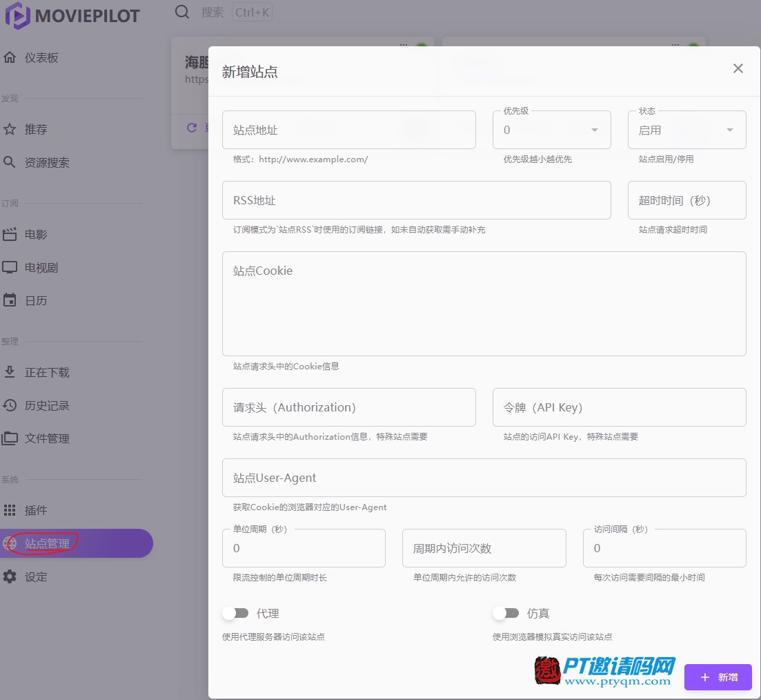The image size is (761, 700).
Task: Click the gear icon next to 设定
Action: pyautogui.click(x=10, y=576)
